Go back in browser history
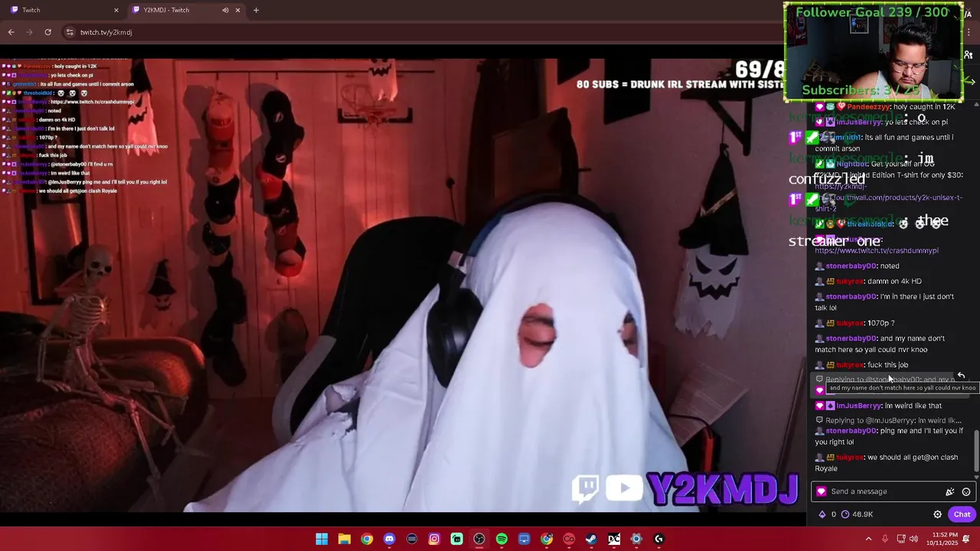Viewport: 980px width, 551px height. tap(11, 32)
